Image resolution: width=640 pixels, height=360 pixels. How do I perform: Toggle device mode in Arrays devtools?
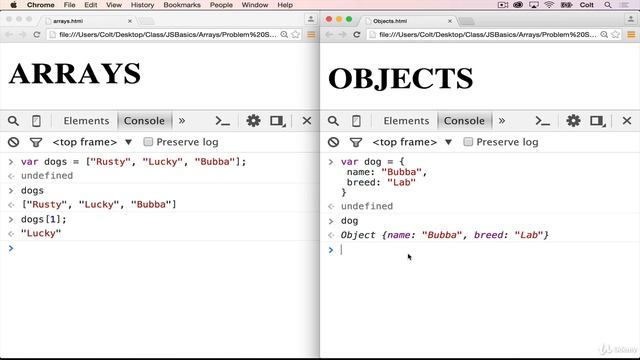coord(36,121)
